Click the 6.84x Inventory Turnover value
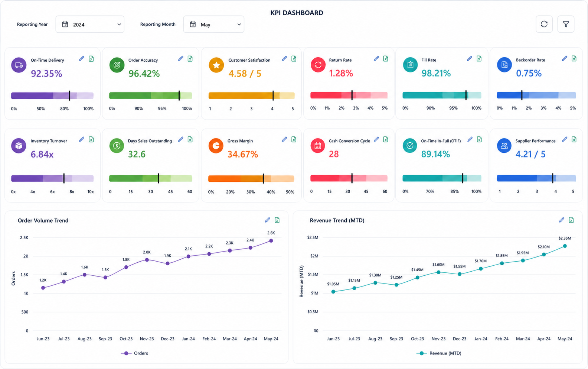Viewport: 588px width, 369px height. tap(42, 154)
